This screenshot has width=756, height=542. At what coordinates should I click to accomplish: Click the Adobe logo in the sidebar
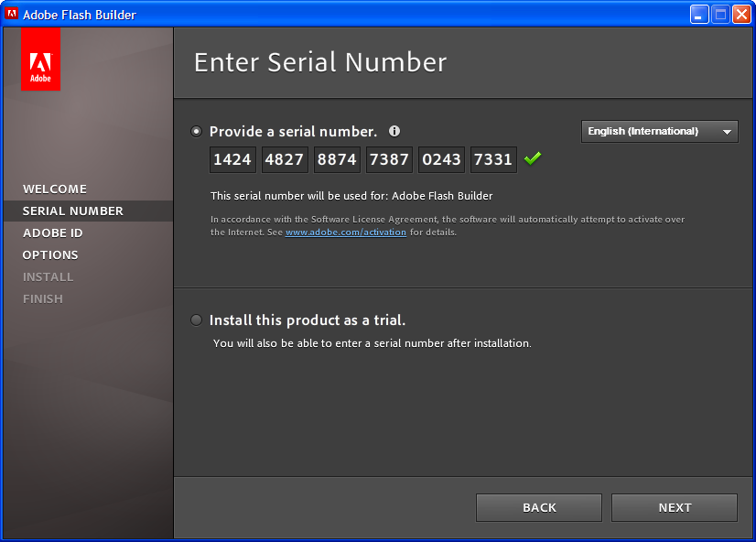pyautogui.click(x=40, y=59)
